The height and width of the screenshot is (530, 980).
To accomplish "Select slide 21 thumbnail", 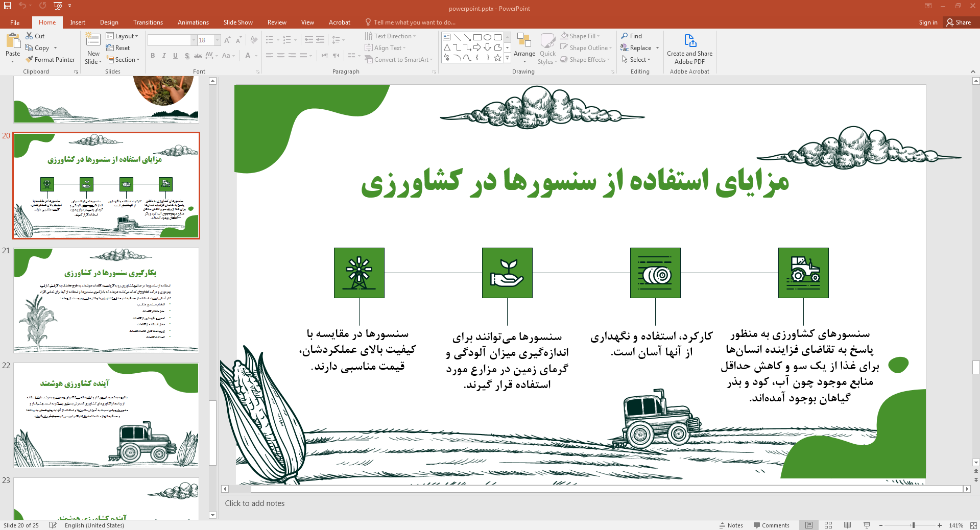I will click(x=106, y=301).
